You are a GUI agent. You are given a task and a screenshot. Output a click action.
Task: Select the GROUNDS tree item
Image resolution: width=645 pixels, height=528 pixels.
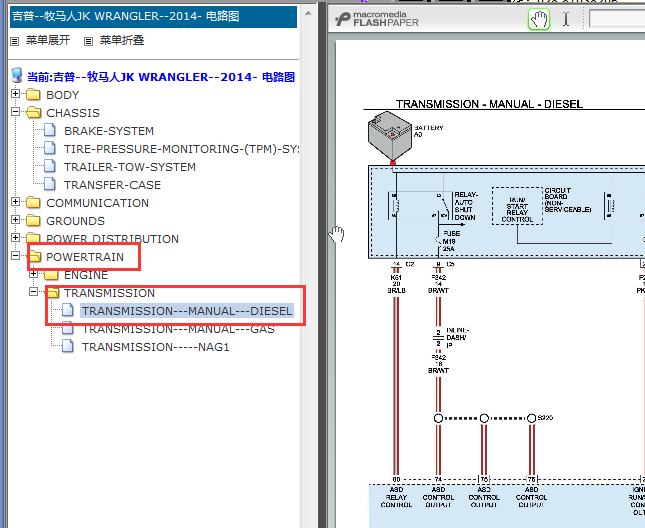(75, 221)
